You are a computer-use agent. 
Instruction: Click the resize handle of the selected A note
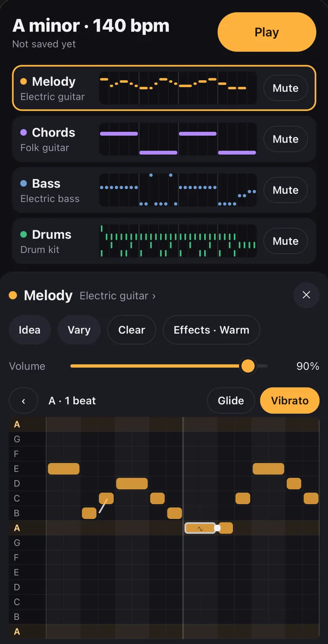(x=217, y=528)
